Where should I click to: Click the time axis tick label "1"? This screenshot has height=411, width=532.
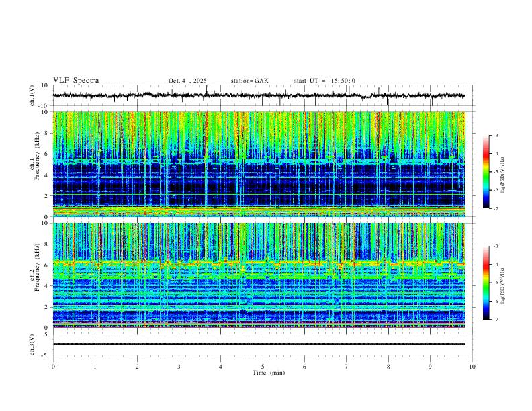(95, 367)
